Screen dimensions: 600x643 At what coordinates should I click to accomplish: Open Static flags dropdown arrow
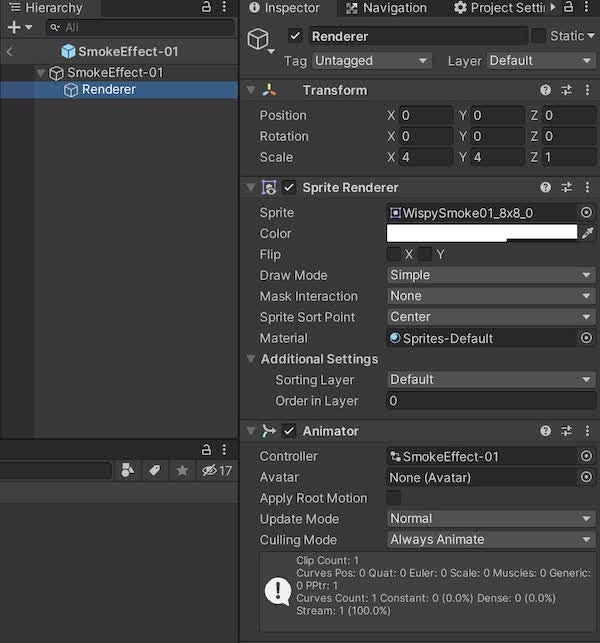click(591, 36)
